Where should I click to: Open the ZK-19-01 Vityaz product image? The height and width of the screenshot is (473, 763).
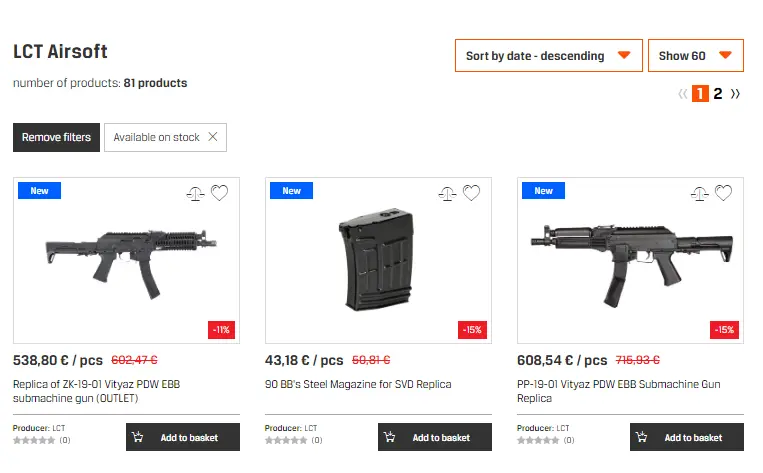coord(127,260)
